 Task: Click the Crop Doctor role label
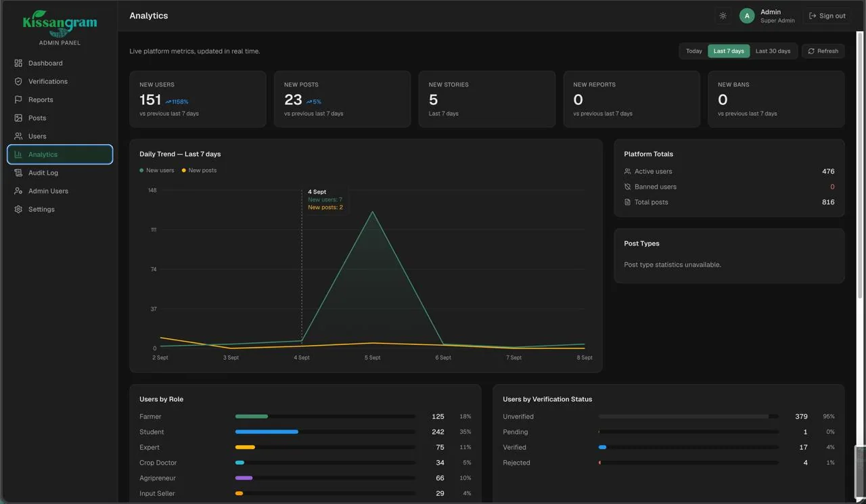click(158, 463)
